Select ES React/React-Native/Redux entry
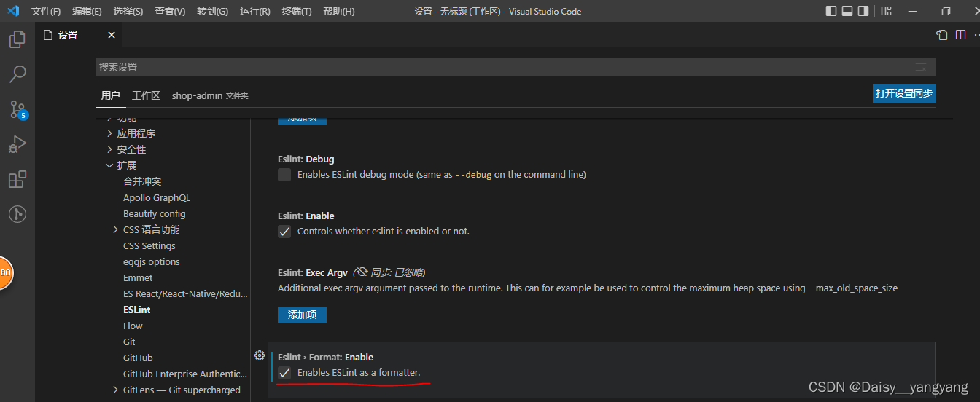980x402 pixels. point(185,293)
